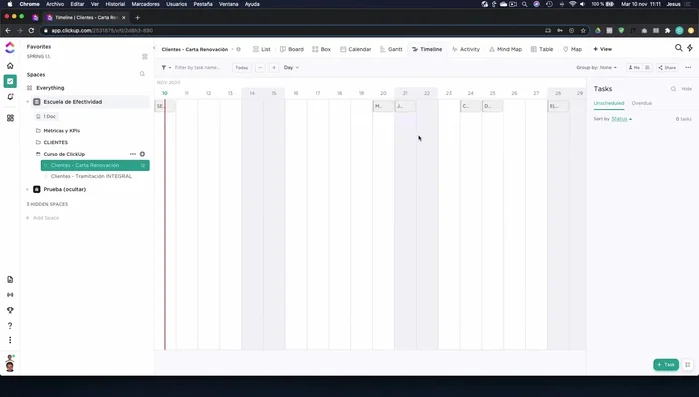This screenshot has width=699, height=397.
Task: Open Dashboards grid icon in sidebar
Action: (10, 118)
